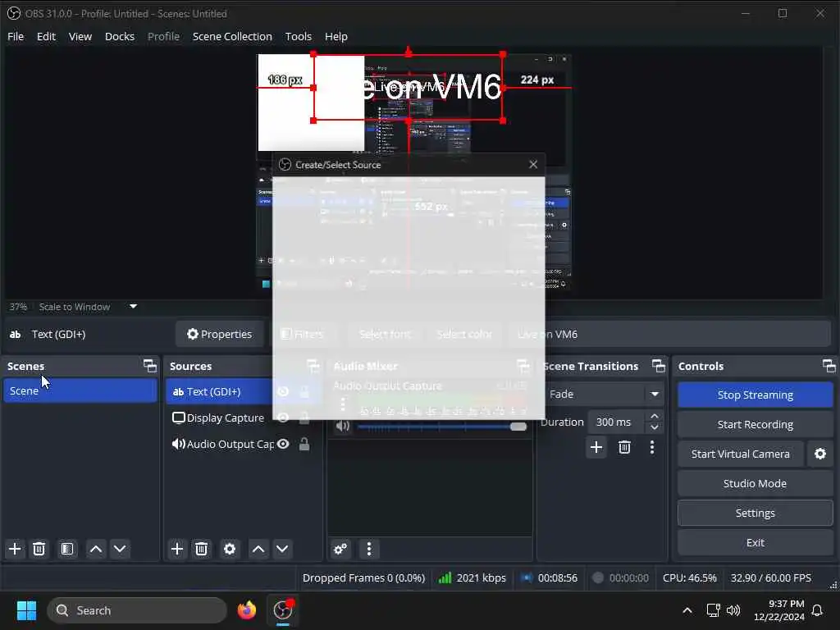The width and height of the screenshot is (840, 630).
Task: Add a new scene
Action: (x=15, y=549)
